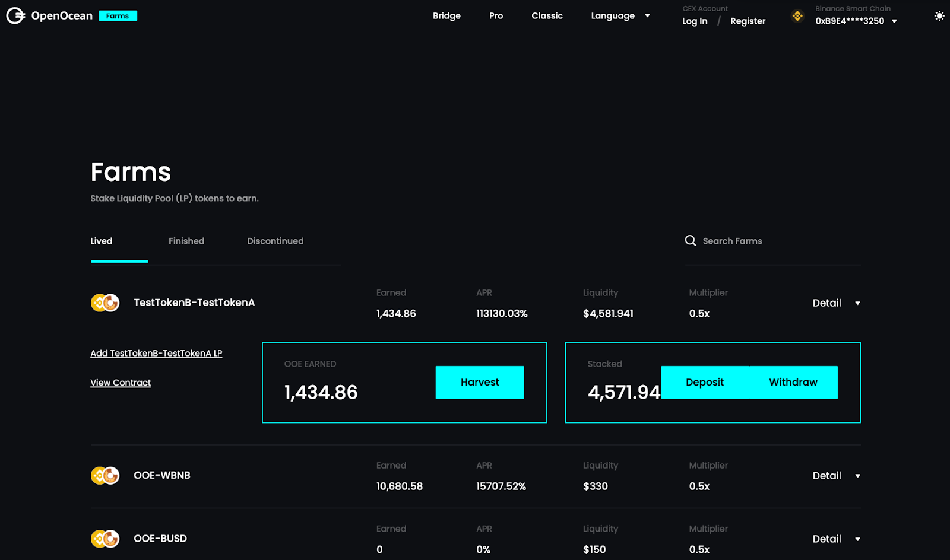Open the Language dropdown

620,16
